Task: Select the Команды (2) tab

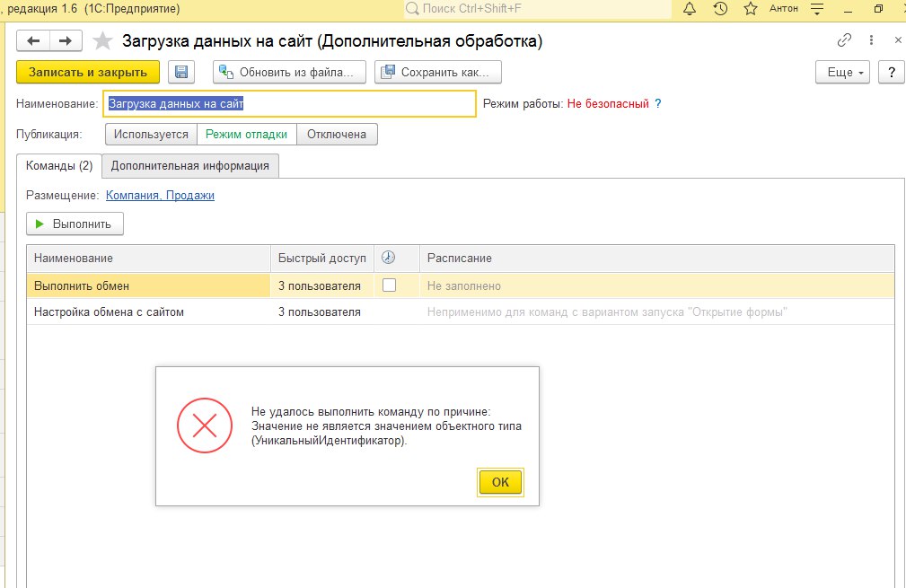Action: 59,165
